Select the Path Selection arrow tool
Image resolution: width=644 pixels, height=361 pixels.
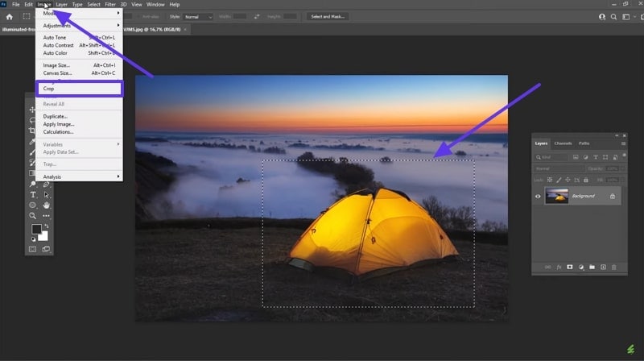point(46,194)
